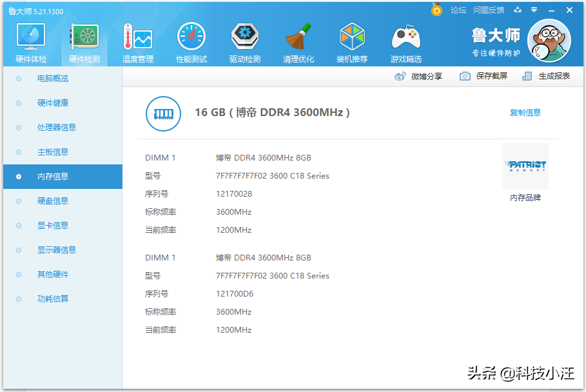Open 驱动检测 driver detection
Viewport: 586px width, 392px height.
tap(245, 43)
